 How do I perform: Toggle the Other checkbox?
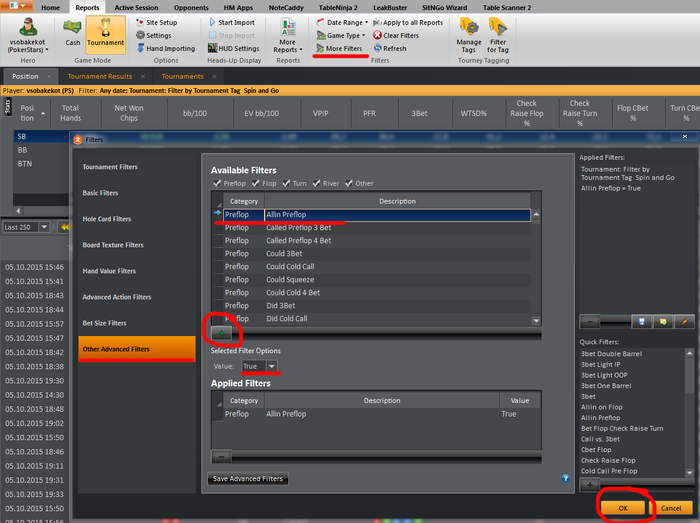(x=349, y=183)
